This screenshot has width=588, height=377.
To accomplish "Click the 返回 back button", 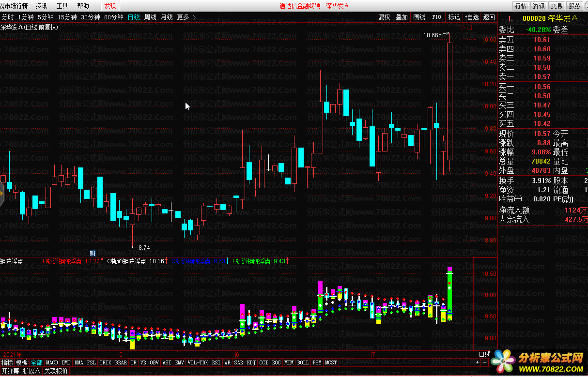I will coord(489,17).
